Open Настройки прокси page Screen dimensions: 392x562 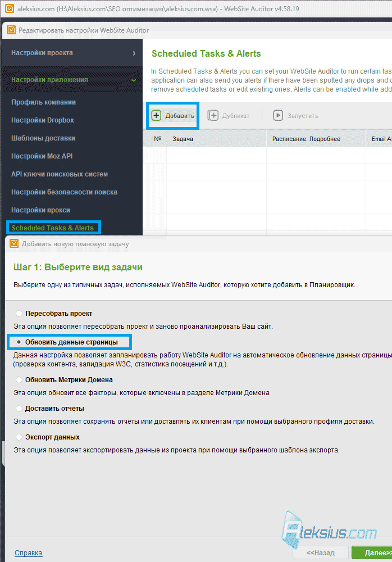[x=40, y=210]
